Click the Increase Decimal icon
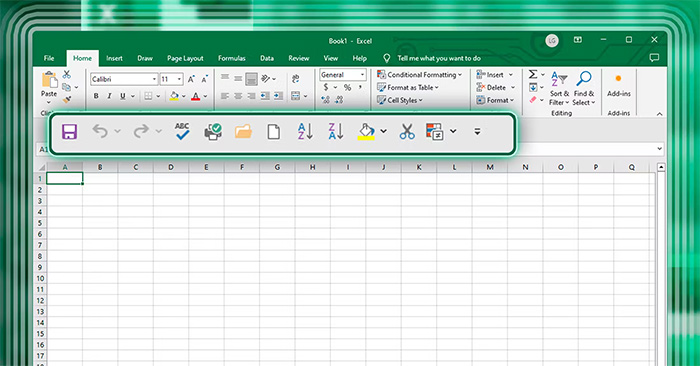Screen dimensions: 700x366 (325, 100)
